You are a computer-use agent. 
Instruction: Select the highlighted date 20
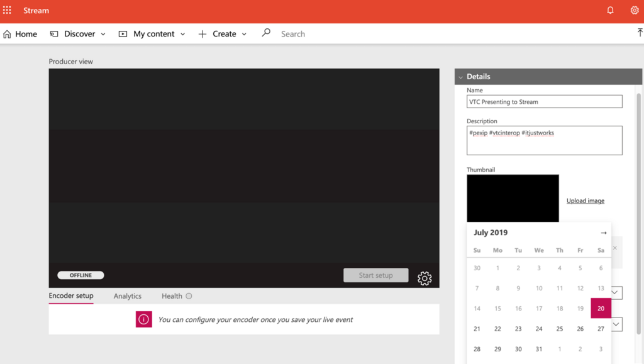[x=601, y=308]
